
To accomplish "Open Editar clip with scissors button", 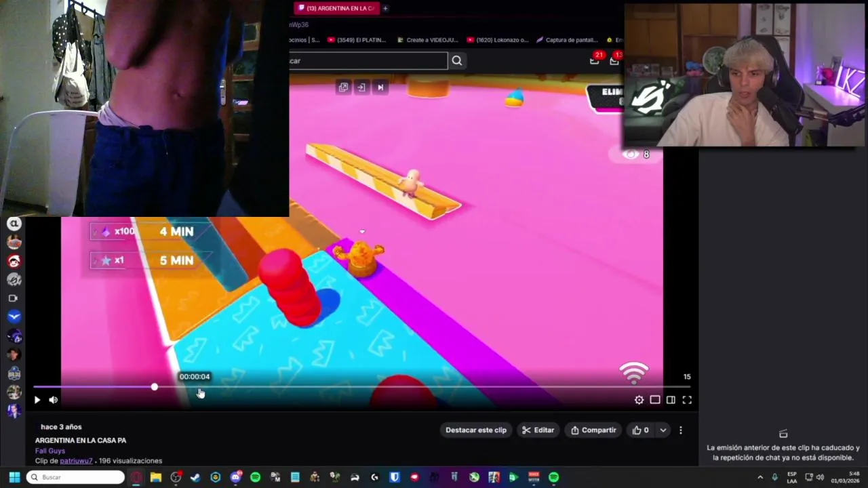I will (538, 430).
